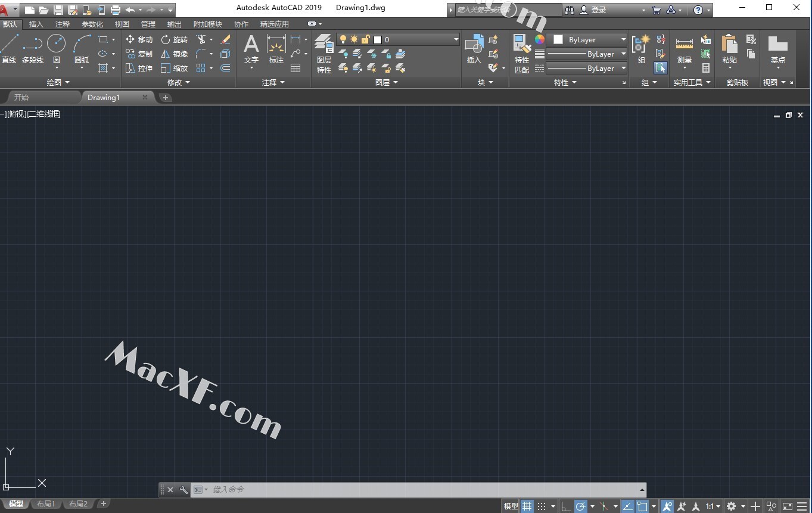Open the layer dropdown showing 0
The height and width of the screenshot is (513, 812).
coord(398,39)
